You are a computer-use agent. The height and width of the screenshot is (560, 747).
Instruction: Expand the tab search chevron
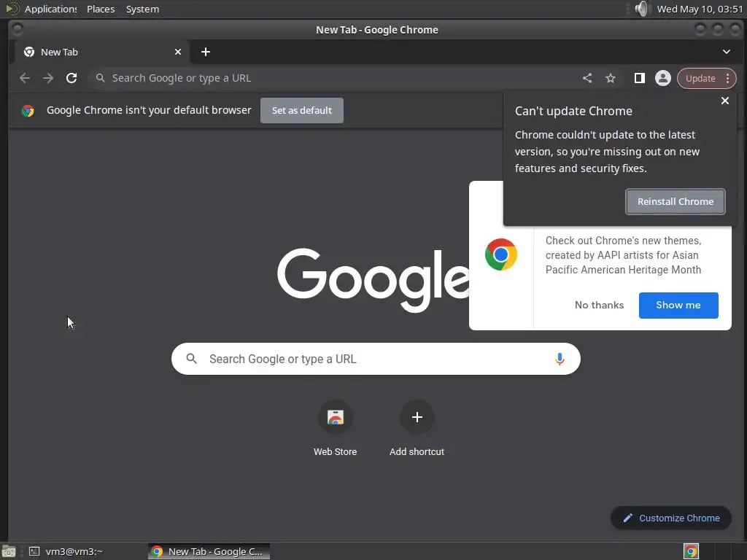[726, 52]
